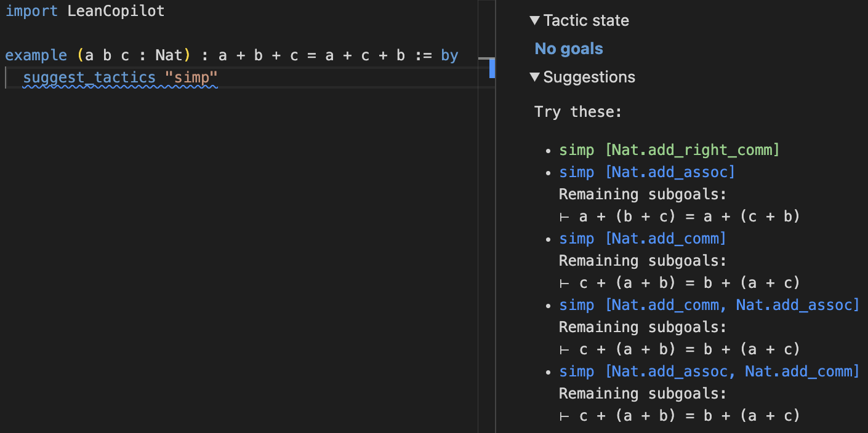The height and width of the screenshot is (433, 868).
Task: Select the simp [Nat.add_right_comm] suggestion
Action: [x=669, y=149]
